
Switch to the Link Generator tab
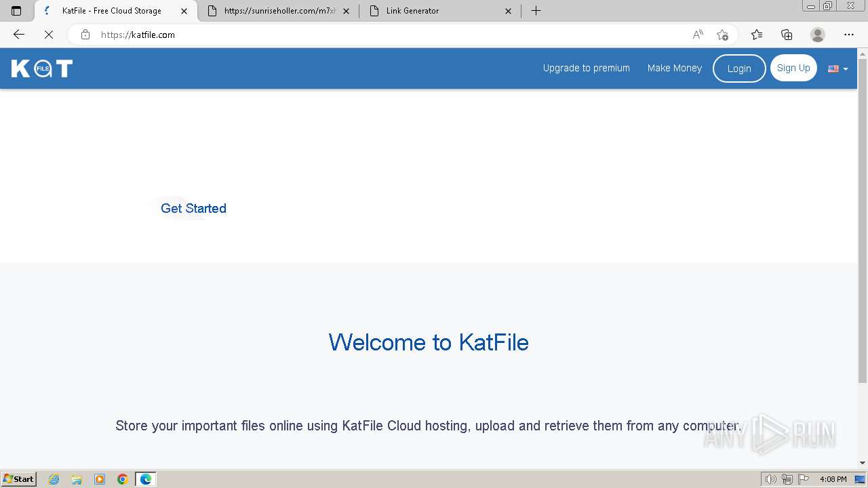point(441,11)
